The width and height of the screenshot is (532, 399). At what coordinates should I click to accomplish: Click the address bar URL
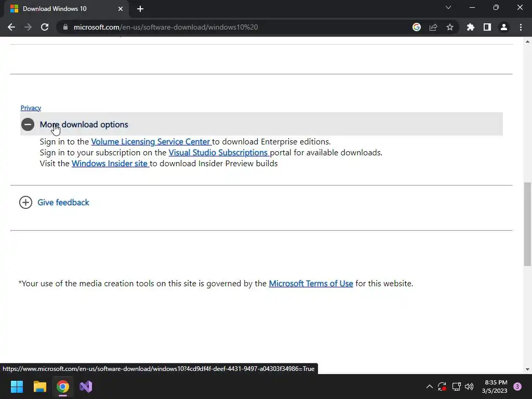(x=166, y=27)
